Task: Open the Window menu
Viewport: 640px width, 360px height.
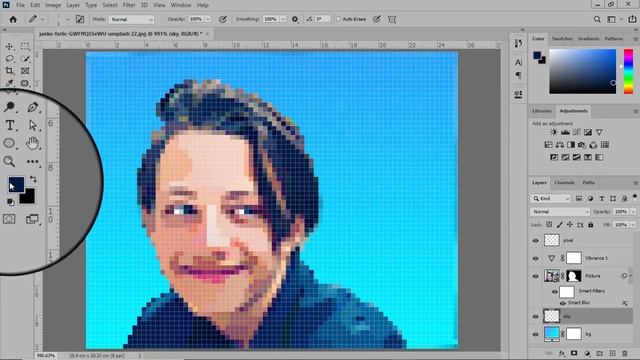Action: tap(181, 5)
